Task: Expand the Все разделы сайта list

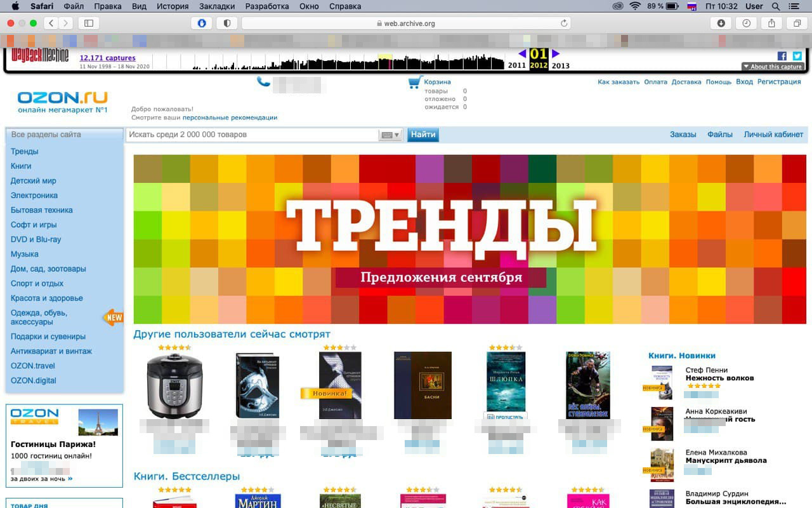Action: pyautogui.click(x=64, y=135)
